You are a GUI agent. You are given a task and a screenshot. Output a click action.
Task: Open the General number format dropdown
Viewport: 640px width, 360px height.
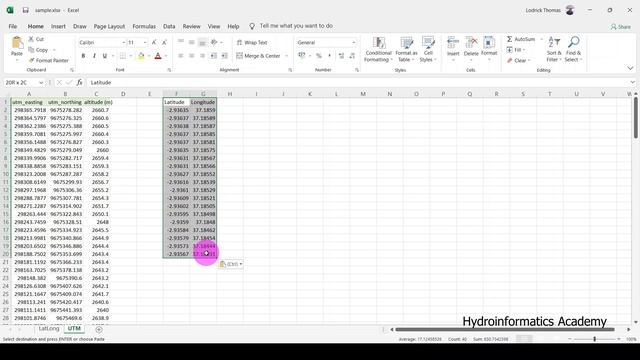point(353,42)
